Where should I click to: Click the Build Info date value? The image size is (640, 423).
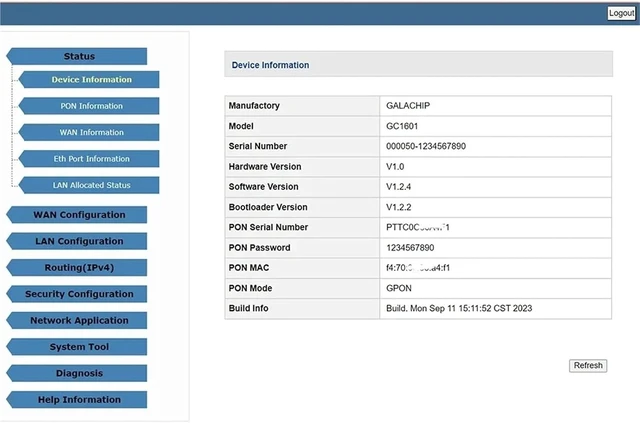459,308
